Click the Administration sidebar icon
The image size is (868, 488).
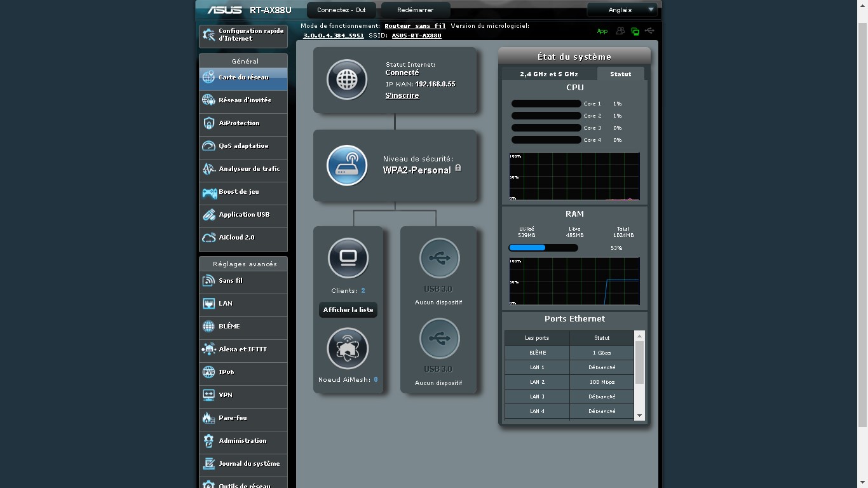coord(208,441)
